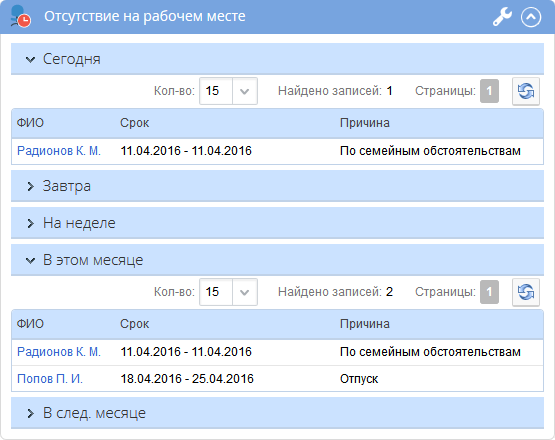Screen dimensions: 555x440
Task: Sort by Срок column in Сегодня table
Action: pyautogui.click(x=135, y=123)
